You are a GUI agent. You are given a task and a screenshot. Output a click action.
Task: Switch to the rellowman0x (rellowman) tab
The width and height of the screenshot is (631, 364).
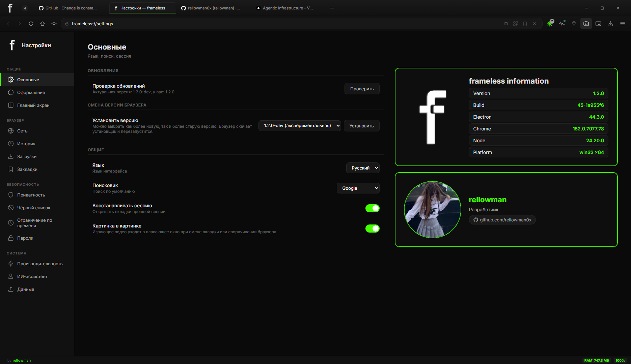click(x=211, y=8)
